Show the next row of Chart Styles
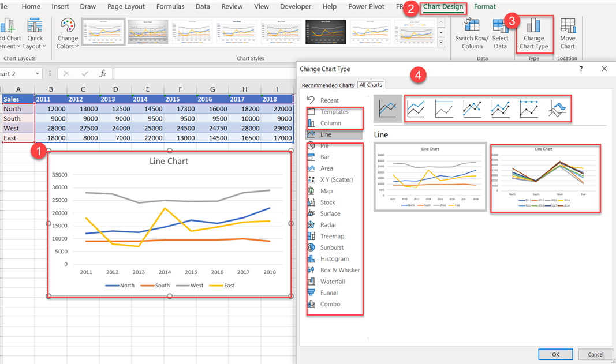 coord(441,32)
